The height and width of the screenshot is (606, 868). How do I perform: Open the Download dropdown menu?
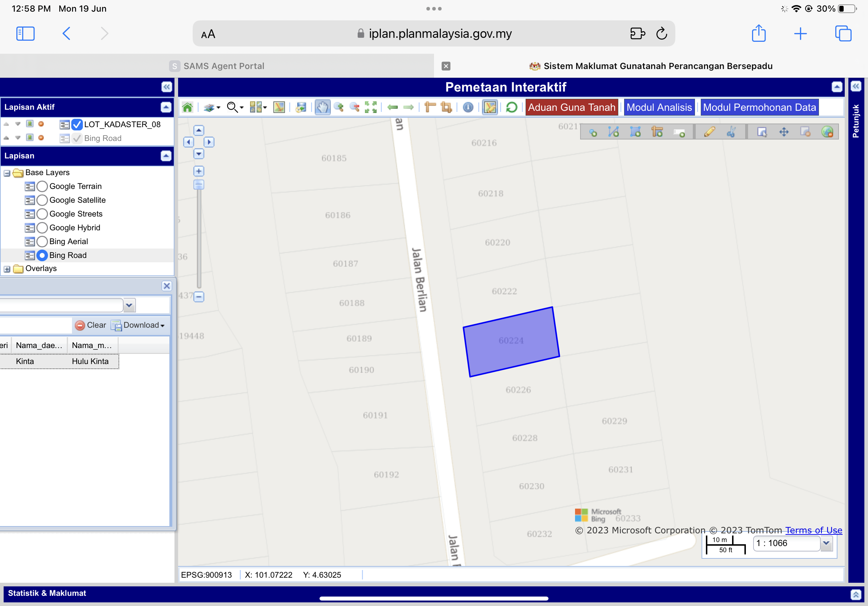click(144, 325)
